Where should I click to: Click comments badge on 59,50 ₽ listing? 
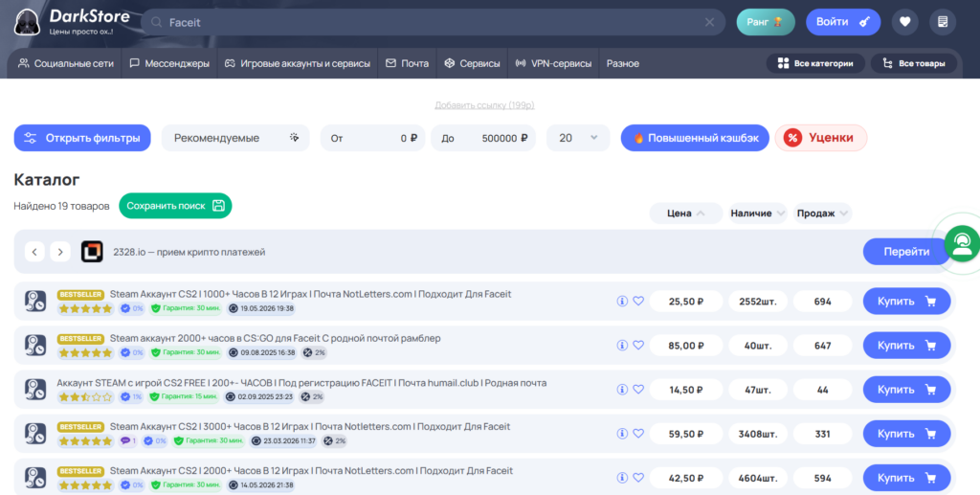point(128,440)
